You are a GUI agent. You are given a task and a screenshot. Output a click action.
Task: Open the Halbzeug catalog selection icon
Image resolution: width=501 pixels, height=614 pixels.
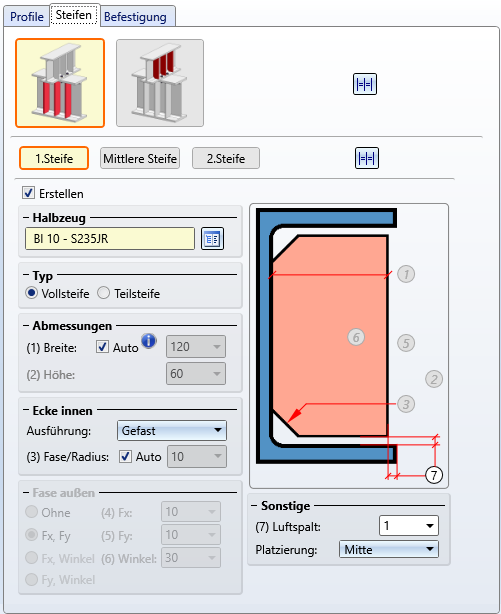point(212,238)
